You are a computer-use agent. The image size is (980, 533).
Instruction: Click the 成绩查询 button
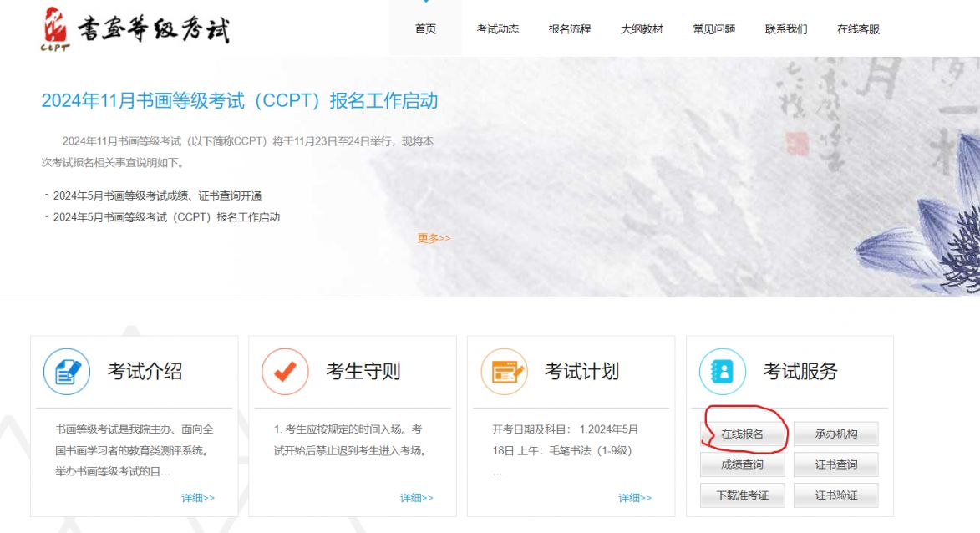click(743, 464)
